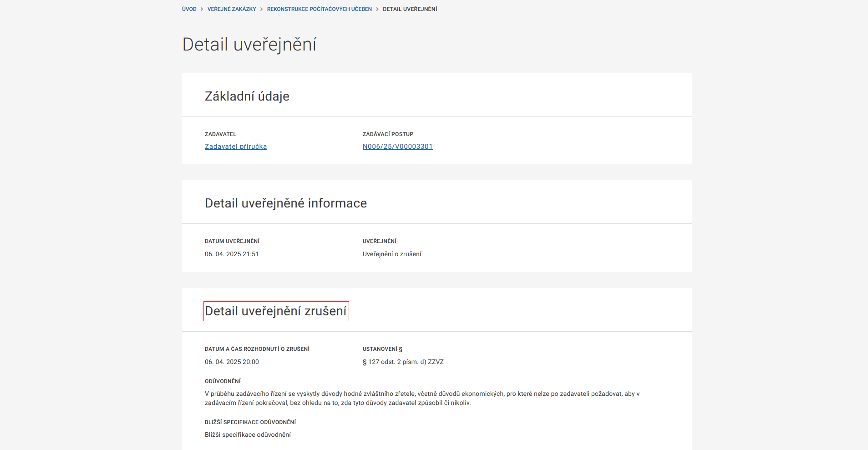Click the ZADAVATEL field label
Viewport: 868px width, 450px height.
[220, 134]
